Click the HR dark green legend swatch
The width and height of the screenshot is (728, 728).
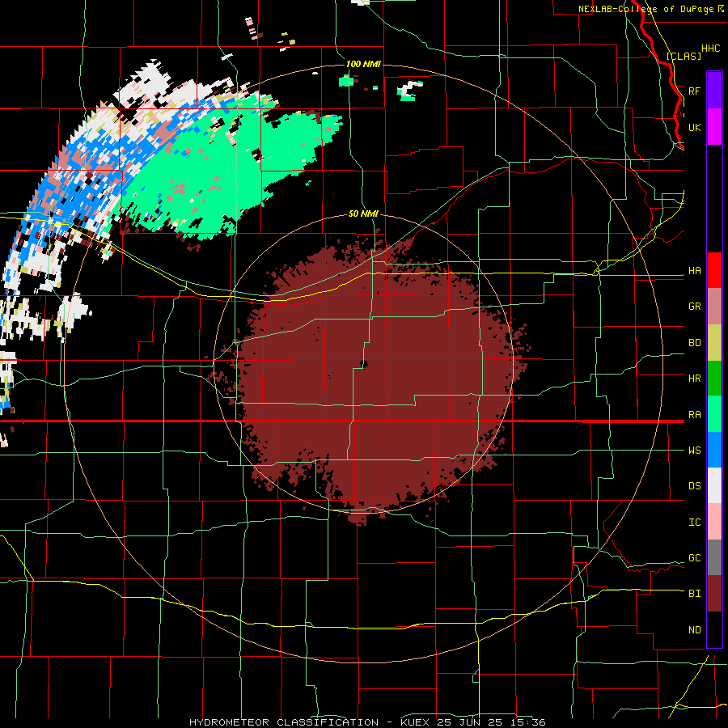coord(714,379)
